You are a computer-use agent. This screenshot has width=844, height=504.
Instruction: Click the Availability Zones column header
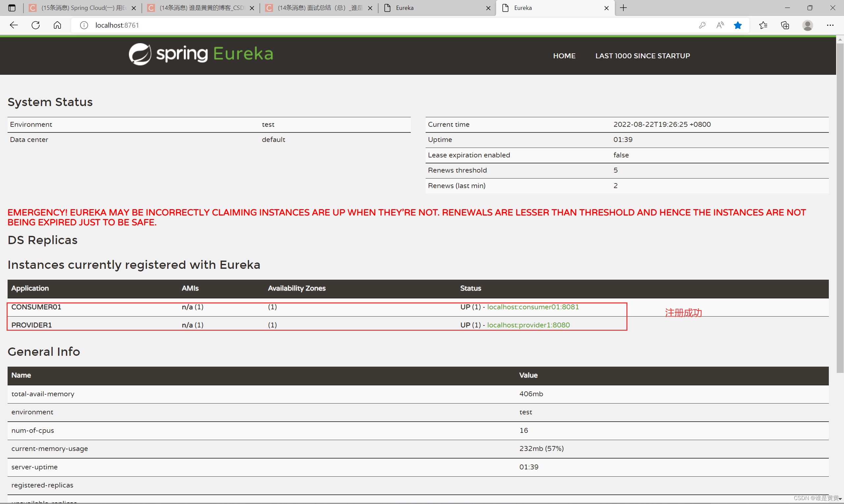(297, 288)
